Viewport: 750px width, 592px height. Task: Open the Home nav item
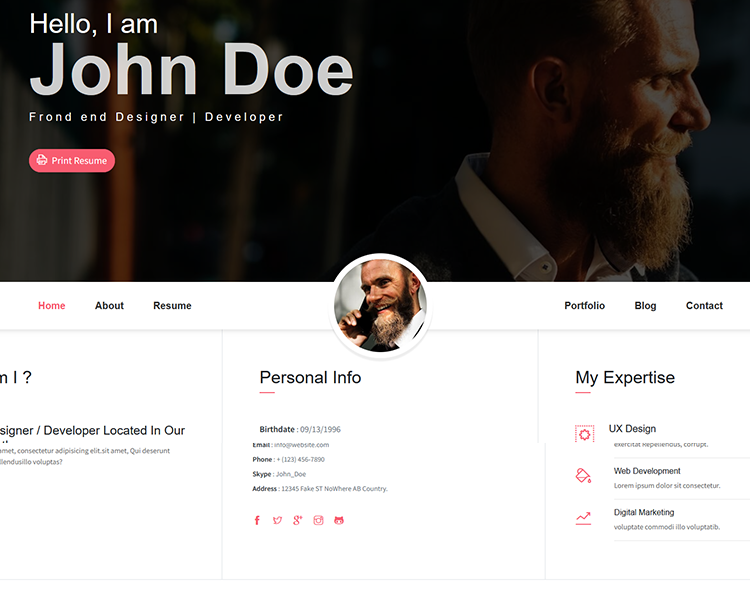52,306
